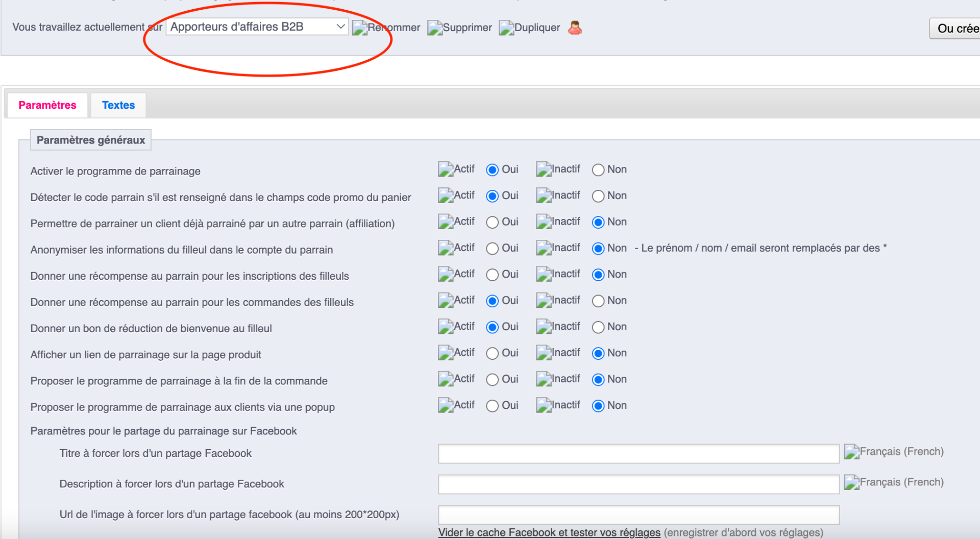This screenshot has width=980, height=539.
Task: Pick Non for "Anonymiser les informations du filleul"
Action: click(598, 249)
